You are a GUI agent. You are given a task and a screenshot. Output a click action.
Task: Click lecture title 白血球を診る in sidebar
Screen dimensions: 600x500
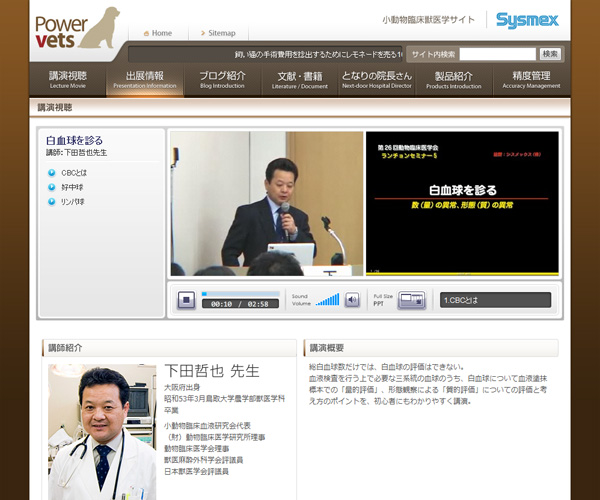74,140
